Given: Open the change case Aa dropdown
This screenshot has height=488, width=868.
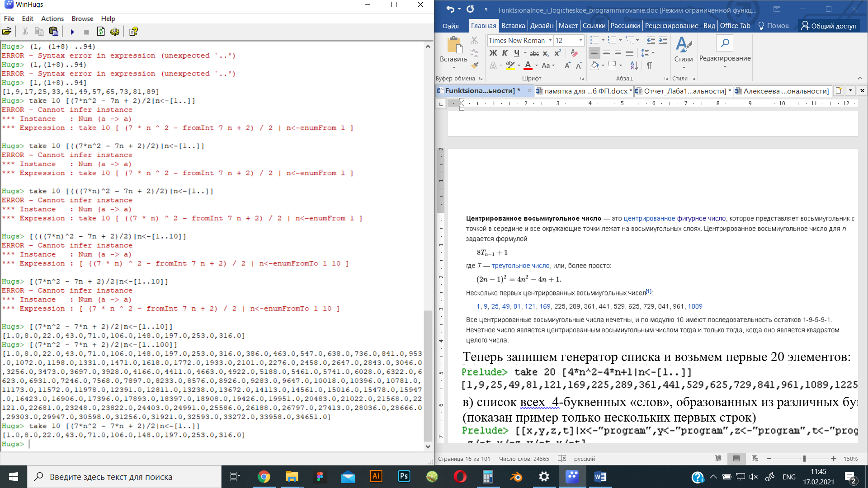Looking at the screenshot, I should tap(548, 66).
